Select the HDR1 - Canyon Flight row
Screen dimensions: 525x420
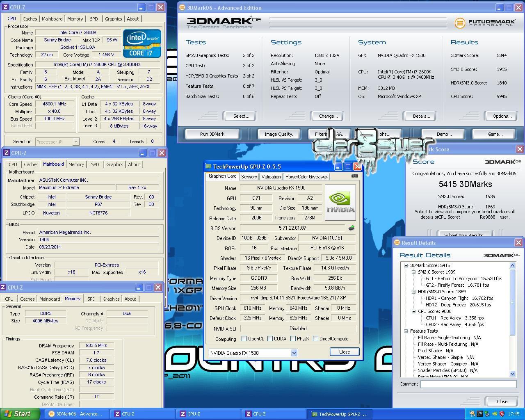[x=459, y=298]
